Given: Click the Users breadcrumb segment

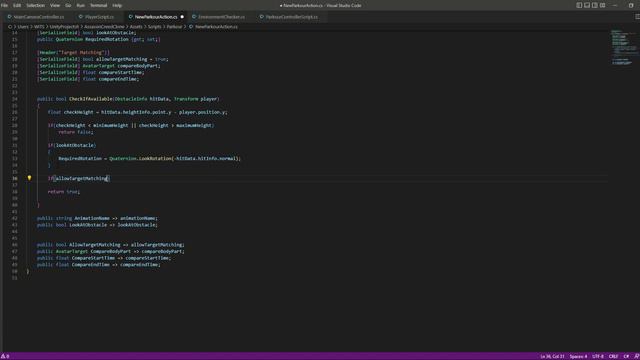Looking at the screenshot, I should point(23,27).
